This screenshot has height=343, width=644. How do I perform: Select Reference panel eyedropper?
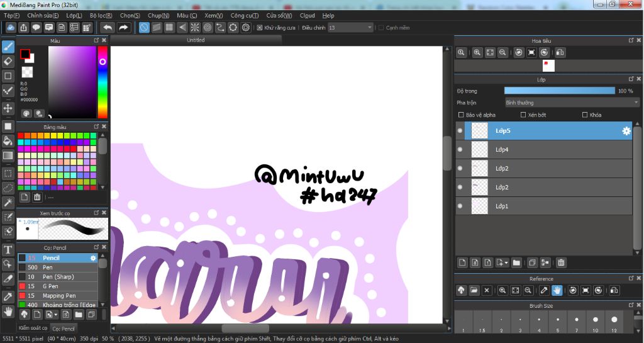click(544, 290)
